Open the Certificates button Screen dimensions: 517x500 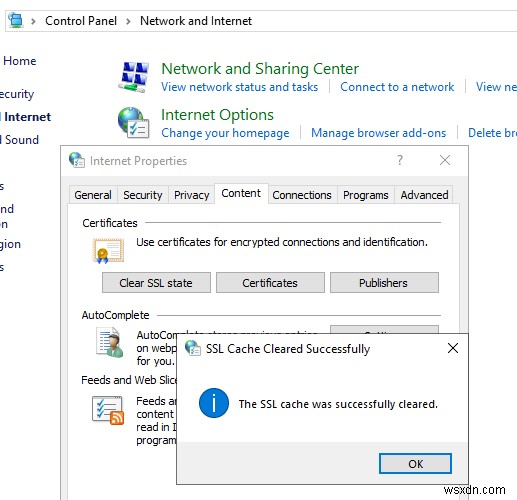pyautogui.click(x=270, y=283)
